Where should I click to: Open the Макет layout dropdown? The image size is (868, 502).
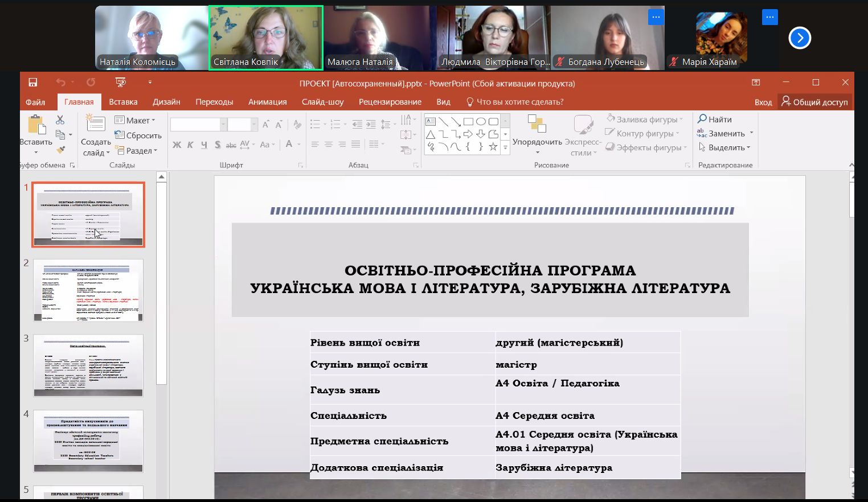click(x=135, y=121)
